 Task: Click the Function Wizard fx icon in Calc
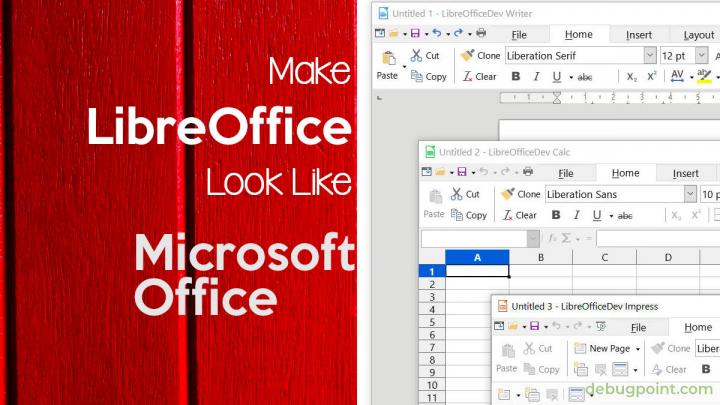pos(552,238)
